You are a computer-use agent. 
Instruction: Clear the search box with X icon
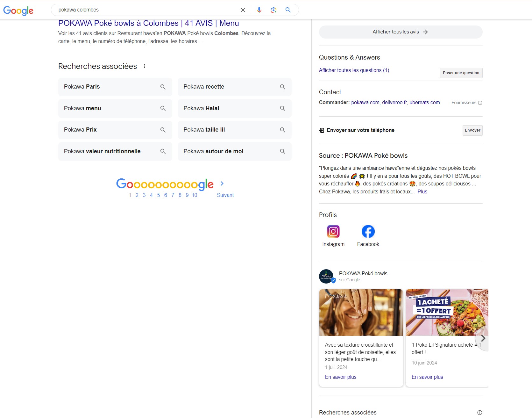(243, 10)
